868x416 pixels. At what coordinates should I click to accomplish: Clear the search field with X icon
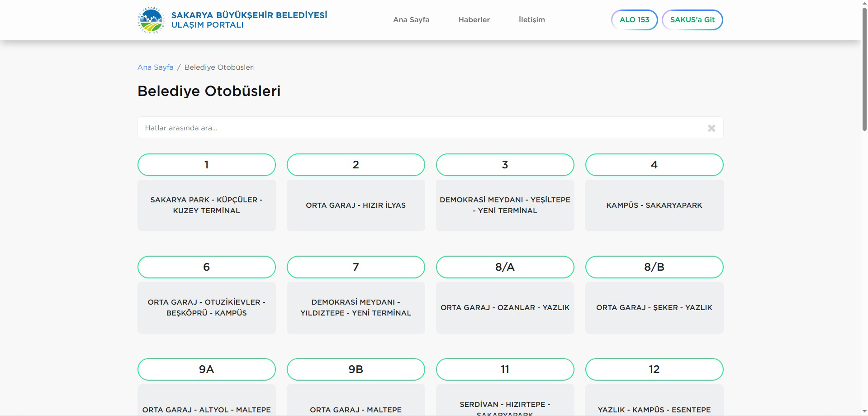coord(711,128)
